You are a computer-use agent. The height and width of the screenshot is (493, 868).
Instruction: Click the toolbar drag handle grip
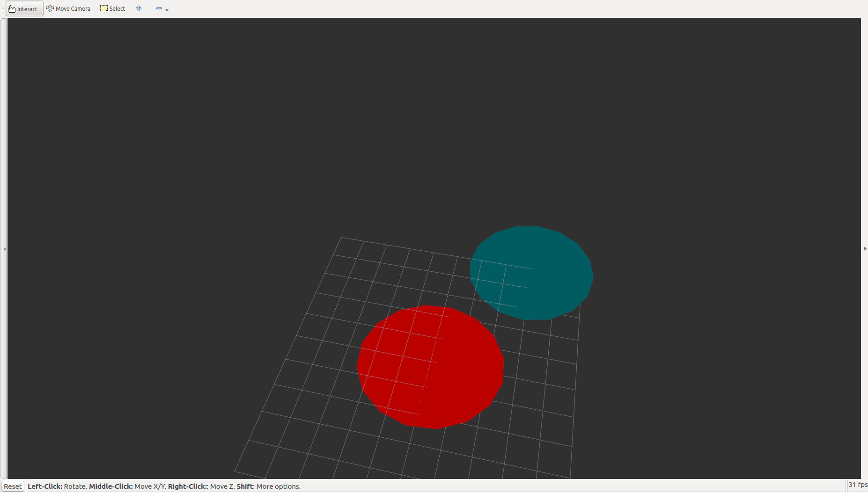pos(2,9)
